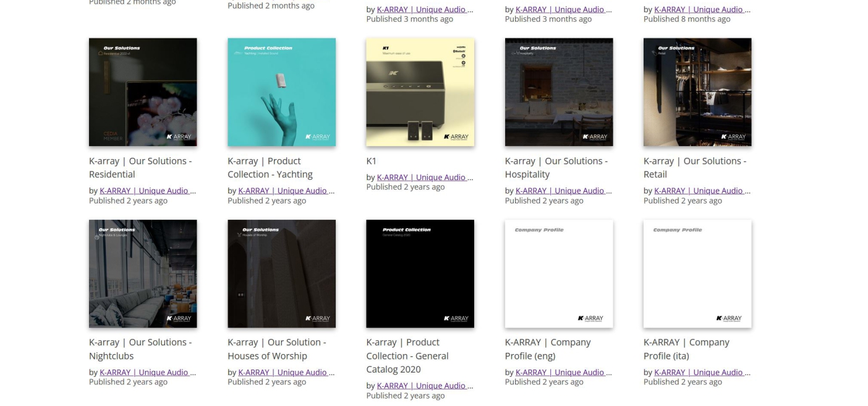Click title 'K-array | Our Solutions - Residential'
This screenshot has width=868, height=406.
[140, 168]
